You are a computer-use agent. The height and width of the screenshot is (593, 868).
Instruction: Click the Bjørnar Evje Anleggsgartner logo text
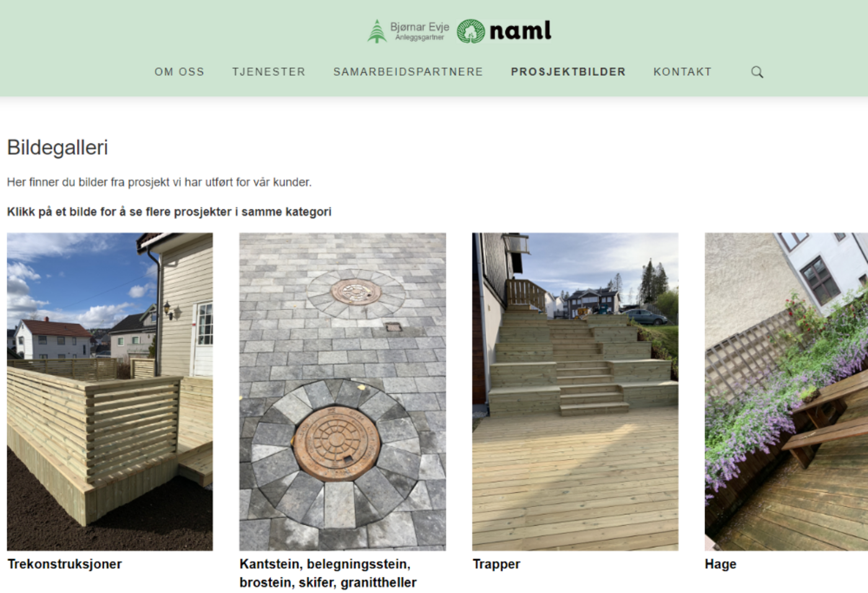pos(420,31)
